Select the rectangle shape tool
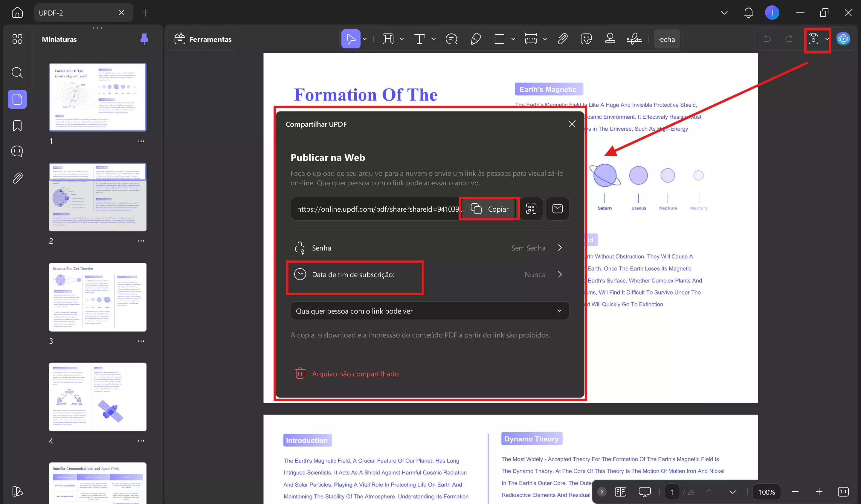The width and height of the screenshot is (861, 504). point(499,39)
